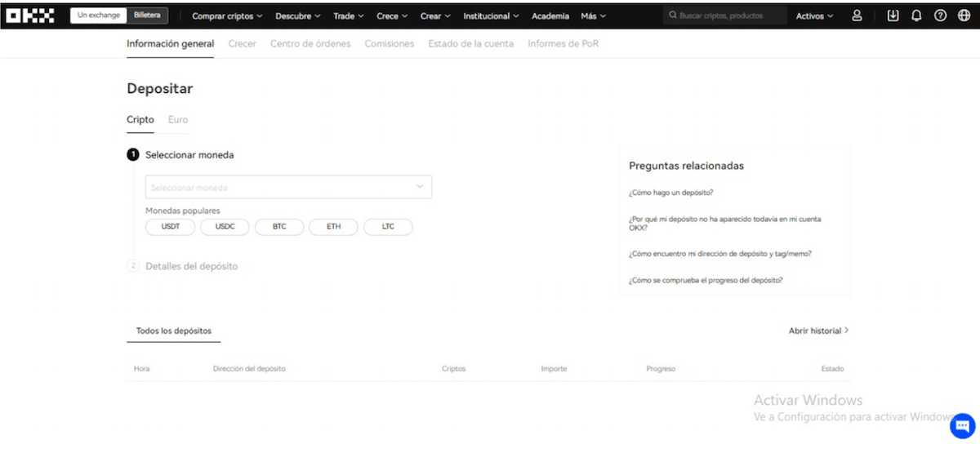Click the Detalles del depósito step
The image size is (980, 453).
pos(192,266)
